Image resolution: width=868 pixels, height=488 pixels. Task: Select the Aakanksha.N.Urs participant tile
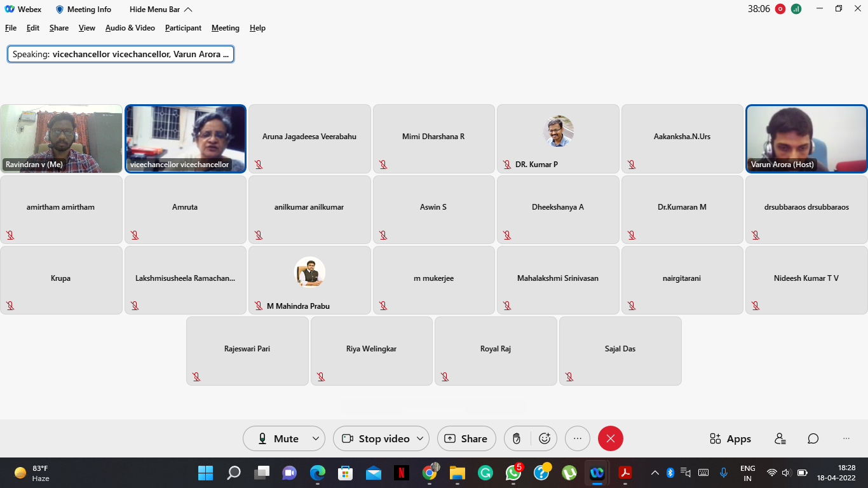pyautogui.click(x=682, y=139)
